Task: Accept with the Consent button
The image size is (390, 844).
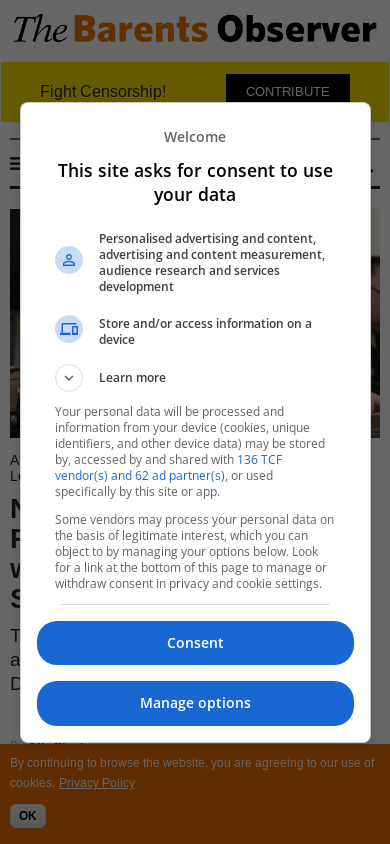Action: coord(195,643)
